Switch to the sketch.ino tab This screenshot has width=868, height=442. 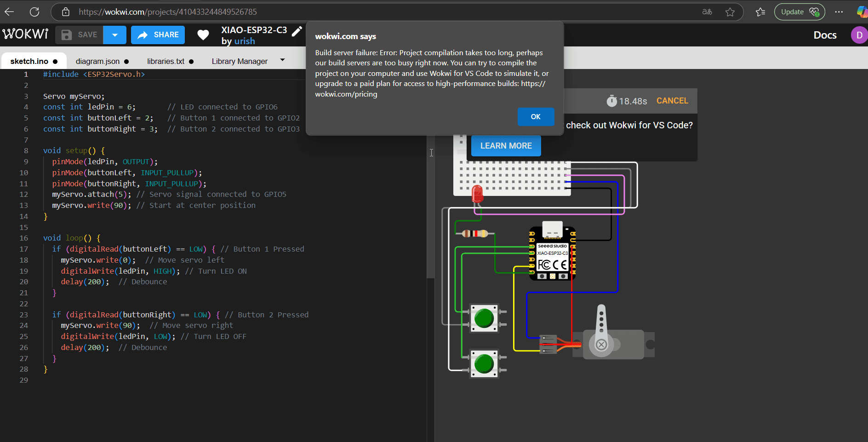(x=34, y=61)
